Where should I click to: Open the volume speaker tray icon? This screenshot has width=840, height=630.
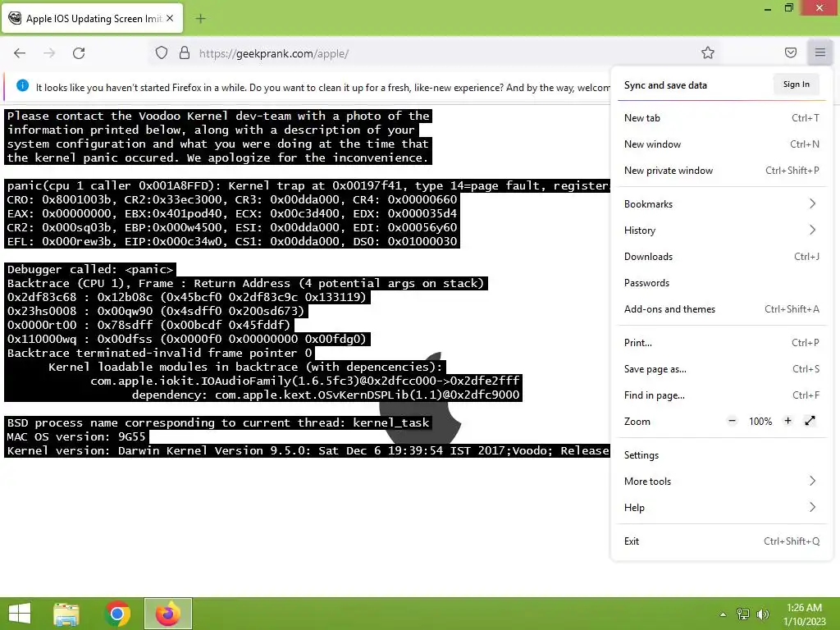click(x=762, y=614)
